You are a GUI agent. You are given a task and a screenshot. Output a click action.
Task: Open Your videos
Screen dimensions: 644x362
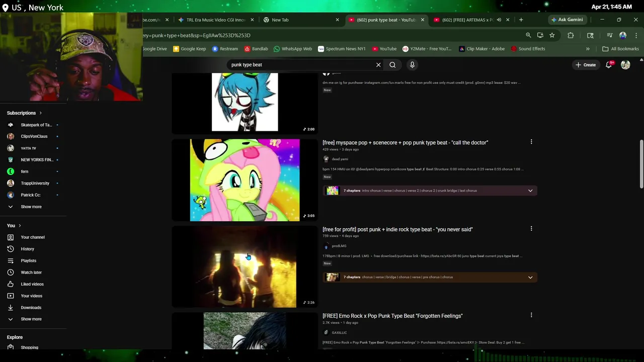point(33,296)
